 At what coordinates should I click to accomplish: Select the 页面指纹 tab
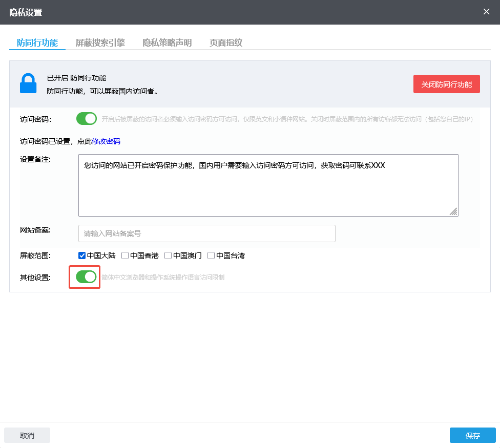click(x=225, y=43)
